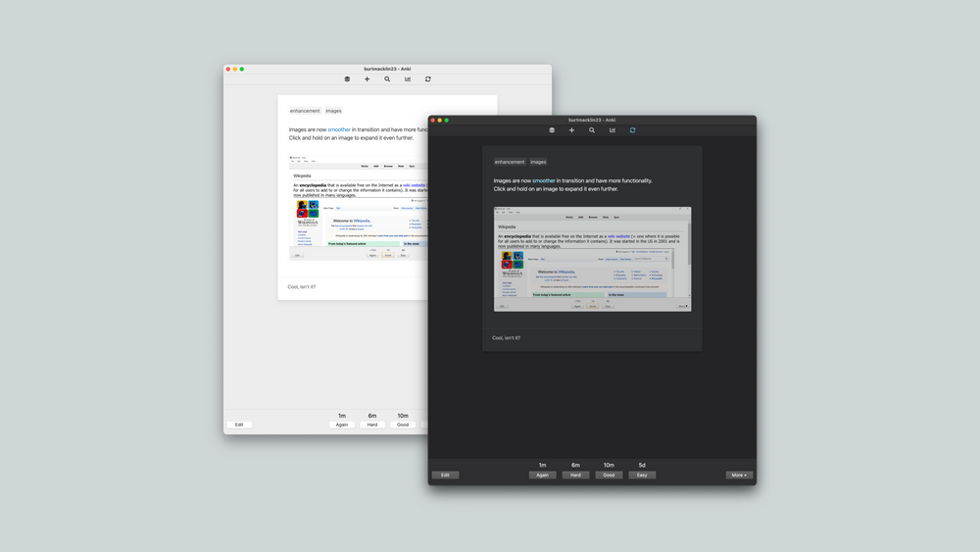
Task: Close the light Anki window
Action: click(x=228, y=69)
